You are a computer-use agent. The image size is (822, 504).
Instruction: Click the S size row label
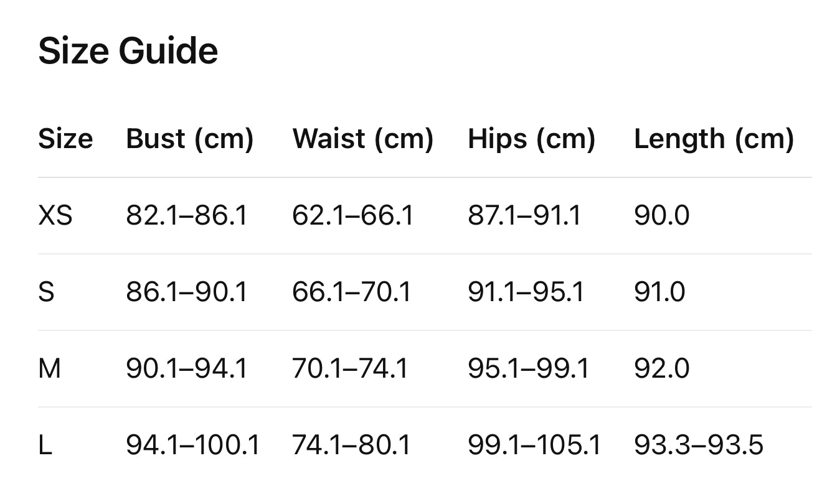(x=47, y=292)
